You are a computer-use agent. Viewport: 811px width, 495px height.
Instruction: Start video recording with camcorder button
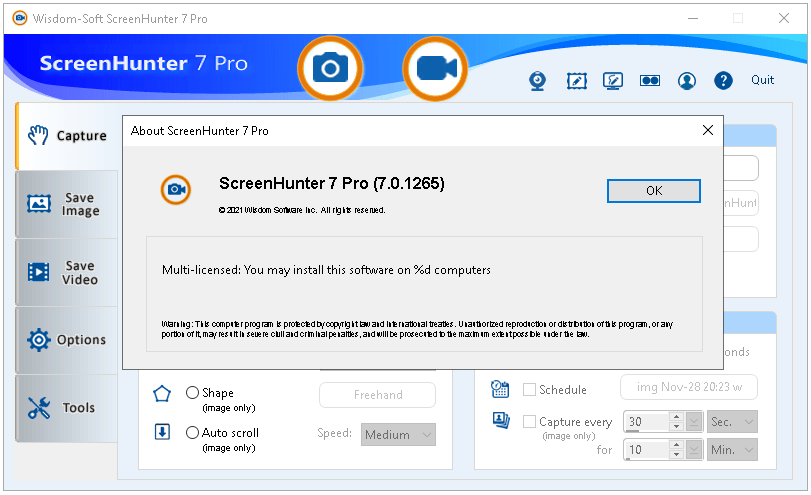click(435, 68)
